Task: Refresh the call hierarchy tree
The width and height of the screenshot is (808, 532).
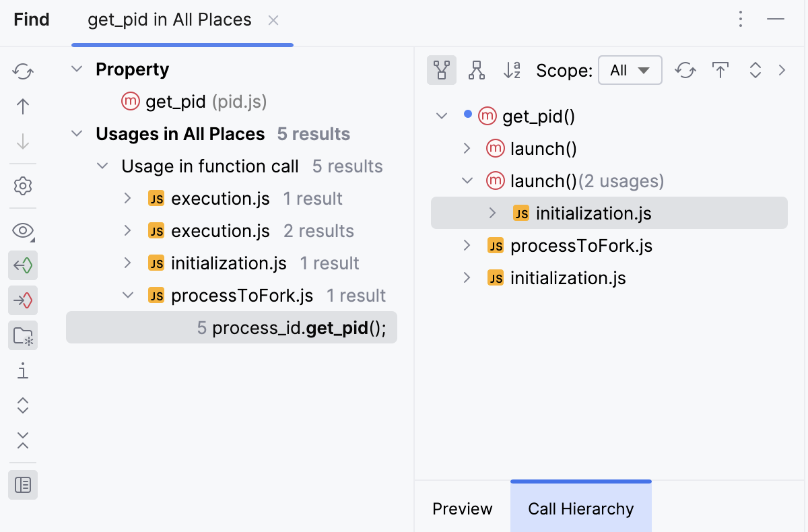Action: (x=685, y=69)
